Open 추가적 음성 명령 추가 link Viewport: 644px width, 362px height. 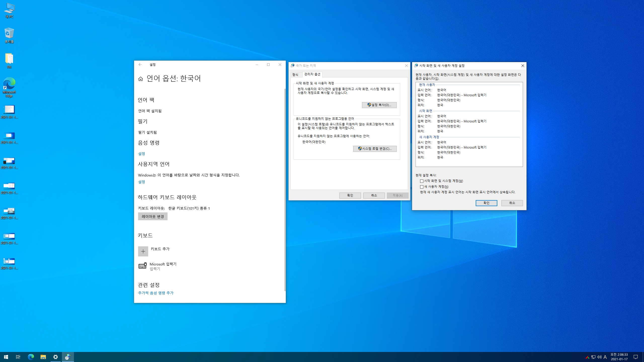tap(156, 293)
